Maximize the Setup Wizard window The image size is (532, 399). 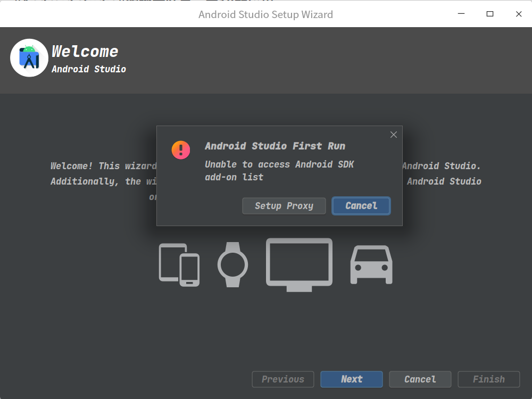click(490, 14)
